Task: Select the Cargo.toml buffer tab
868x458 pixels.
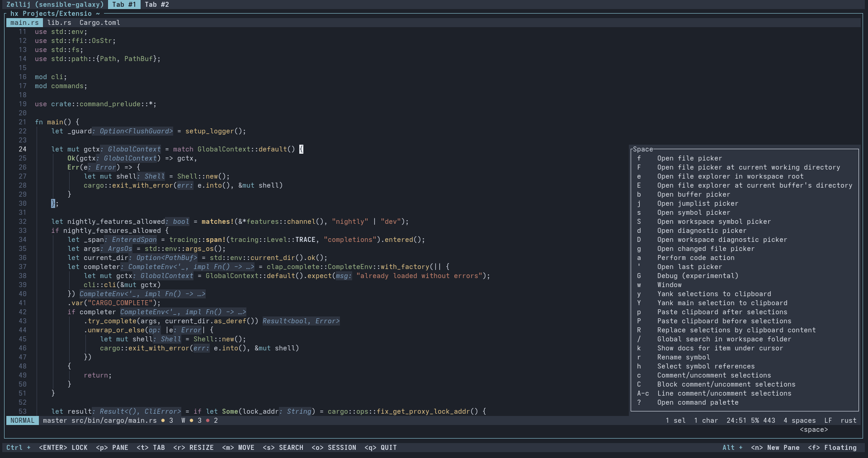Action: pyautogui.click(x=100, y=23)
